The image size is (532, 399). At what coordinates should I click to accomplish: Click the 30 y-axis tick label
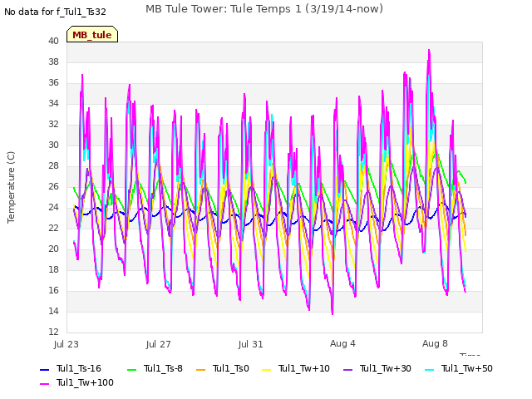point(53,145)
